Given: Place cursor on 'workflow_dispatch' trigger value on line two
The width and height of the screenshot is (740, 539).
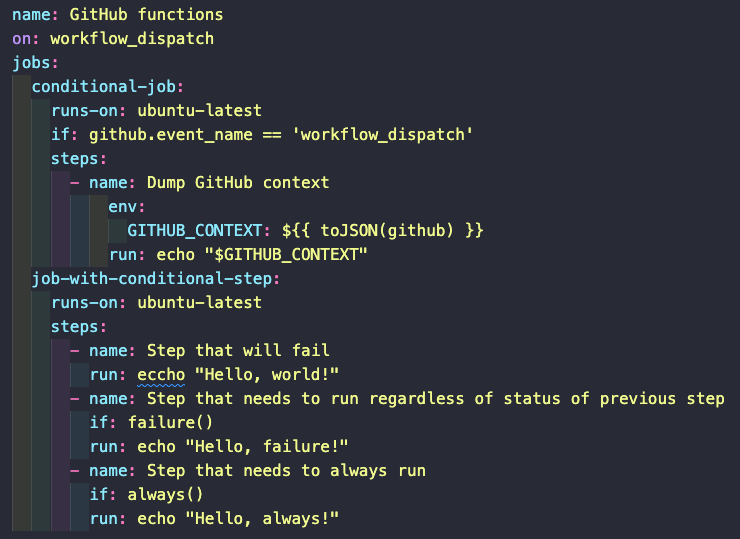Looking at the screenshot, I should [x=132, y=39].
